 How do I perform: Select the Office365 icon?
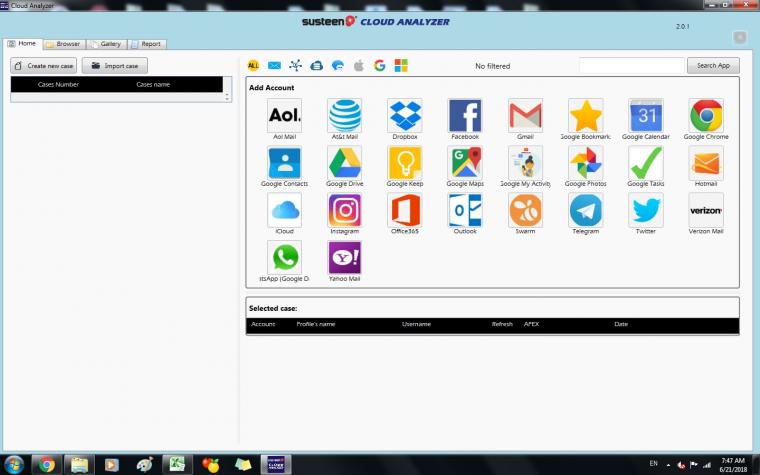(x=405, y=210)
